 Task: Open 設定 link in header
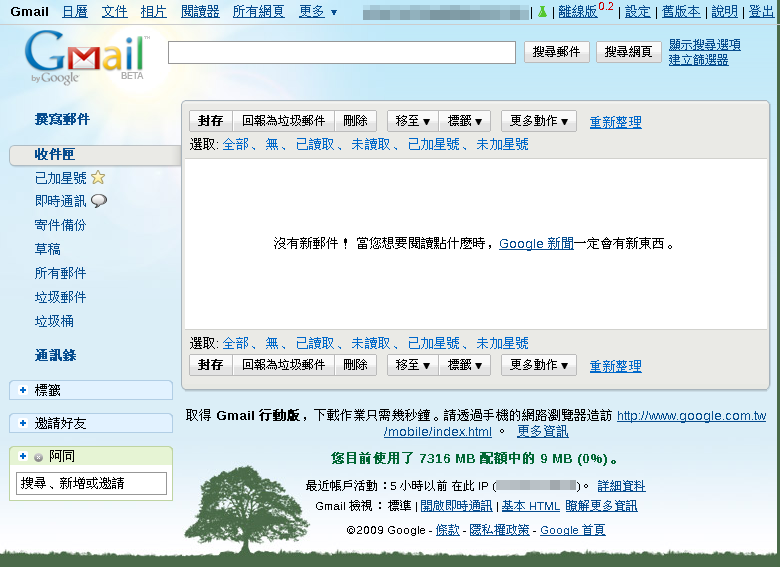pyautogui.click(x=638, y=12)
